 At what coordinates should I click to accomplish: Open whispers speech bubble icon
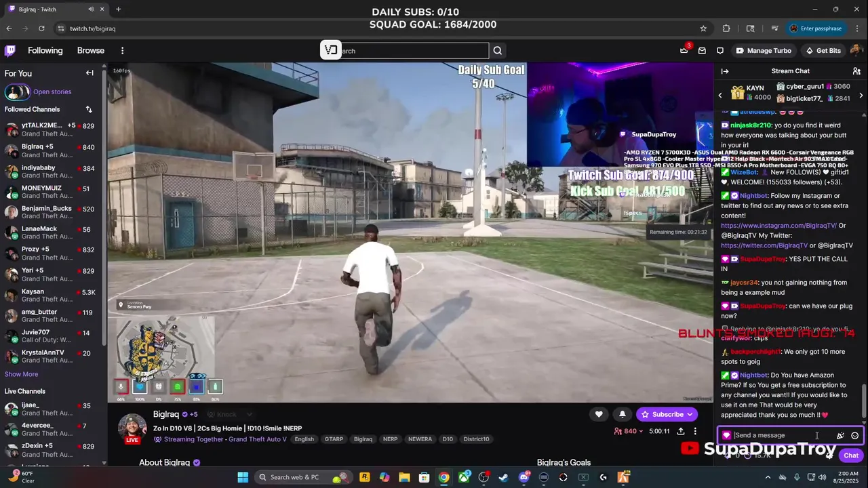pyautogui.click(x=720, y=51)
